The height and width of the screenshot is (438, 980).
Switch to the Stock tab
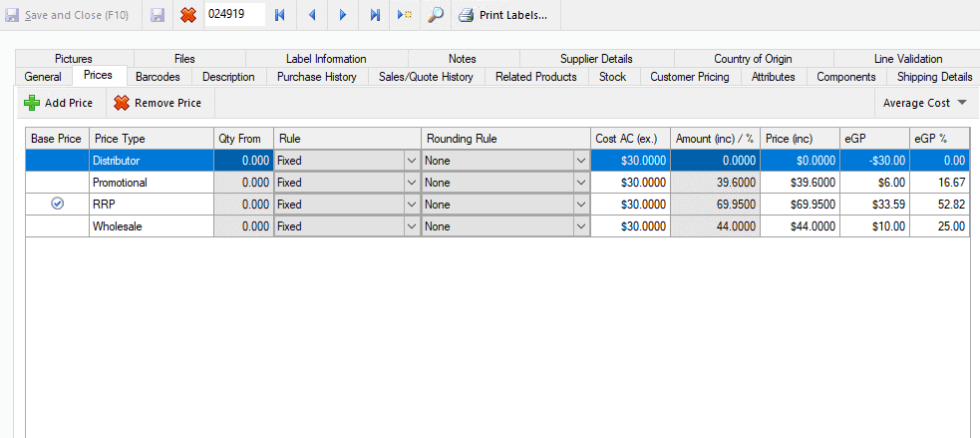(612, 77)
